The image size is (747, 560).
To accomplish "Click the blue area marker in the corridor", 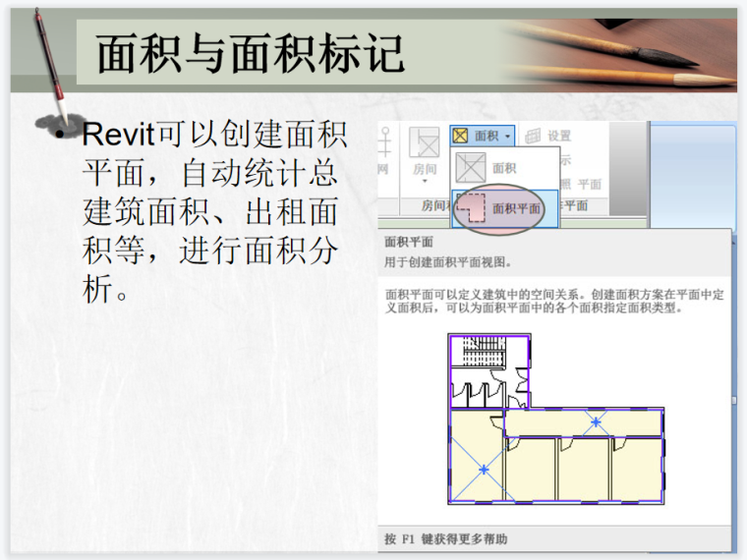I will pyautogui.click(x=596, y=422).
